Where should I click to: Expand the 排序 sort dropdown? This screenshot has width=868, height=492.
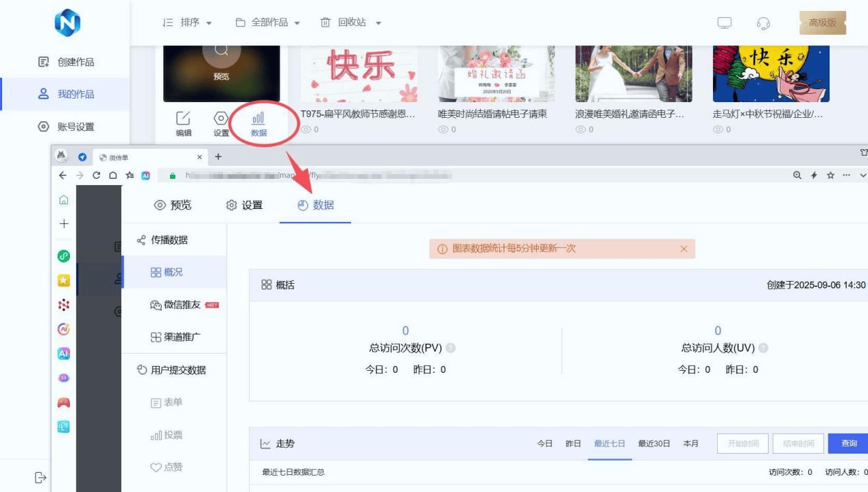pos(187,23)
